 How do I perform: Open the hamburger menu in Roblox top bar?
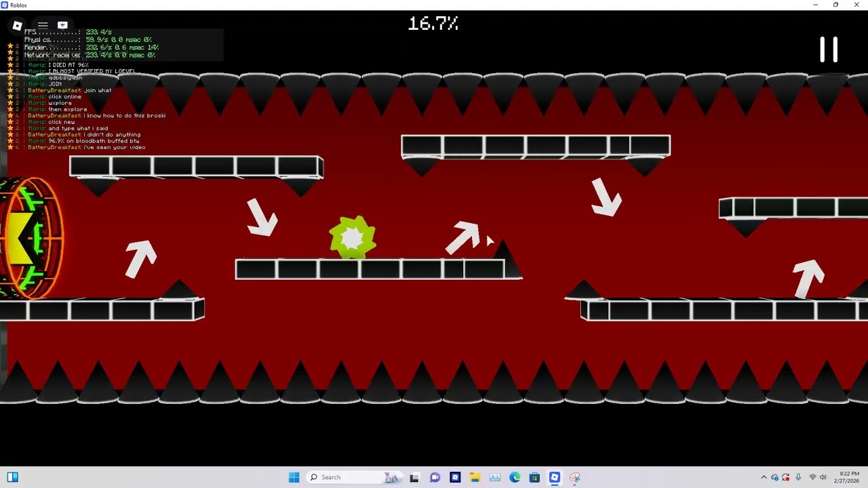point(43,26)
